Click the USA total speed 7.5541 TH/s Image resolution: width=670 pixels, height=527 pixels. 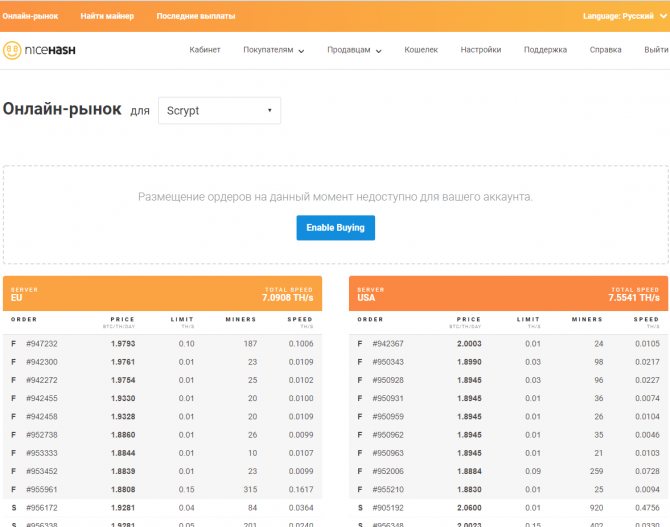click(x=634, y=297)
